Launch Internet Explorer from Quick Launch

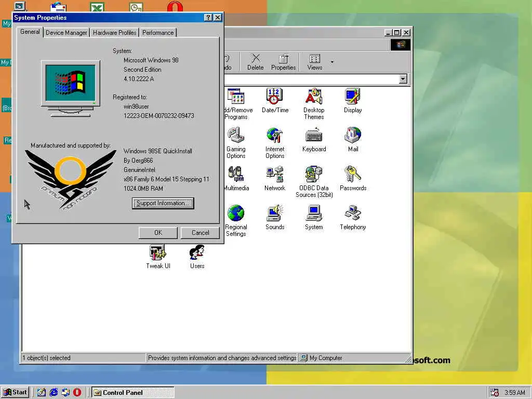[54, 392]
